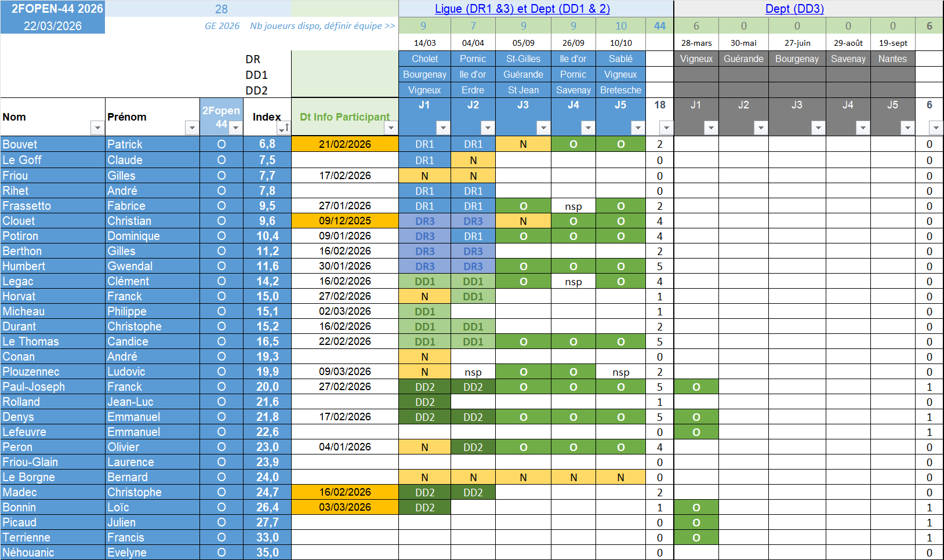Click the Ligue J5 column filter button
944x560 pixels.
(x=638, y=128)
